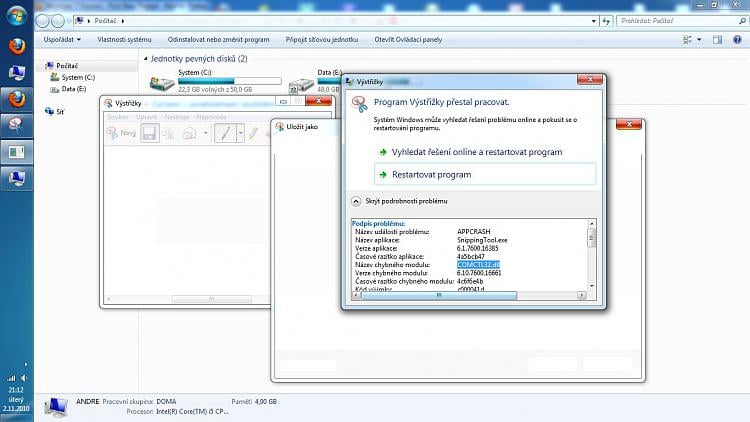
Task: Click the Explorer Forward navigation button
Action: [x=57, y=21]
